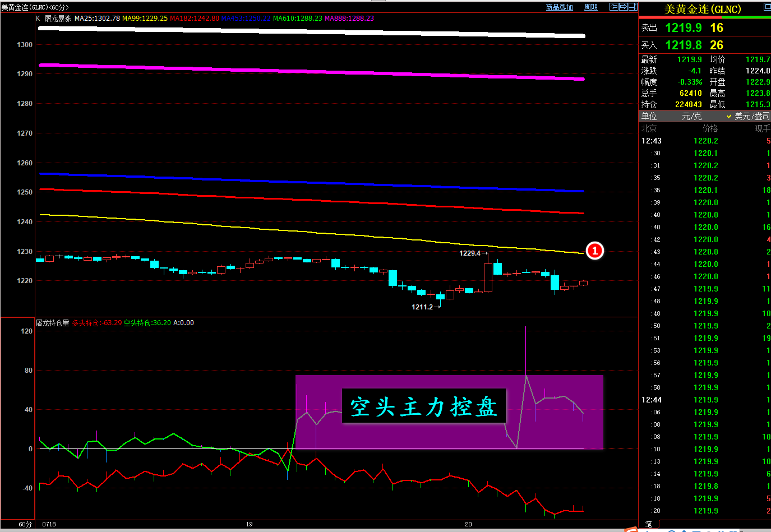Select the MA610:1288.23 indicator label
The width and height of the screenshot is (771, 532).
[298, 18]
